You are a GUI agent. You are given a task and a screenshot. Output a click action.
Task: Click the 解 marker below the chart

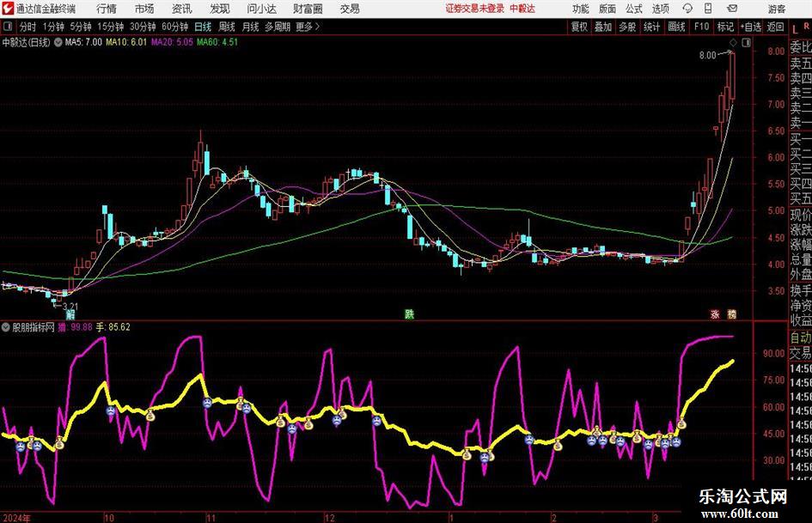tap(70, 314)
